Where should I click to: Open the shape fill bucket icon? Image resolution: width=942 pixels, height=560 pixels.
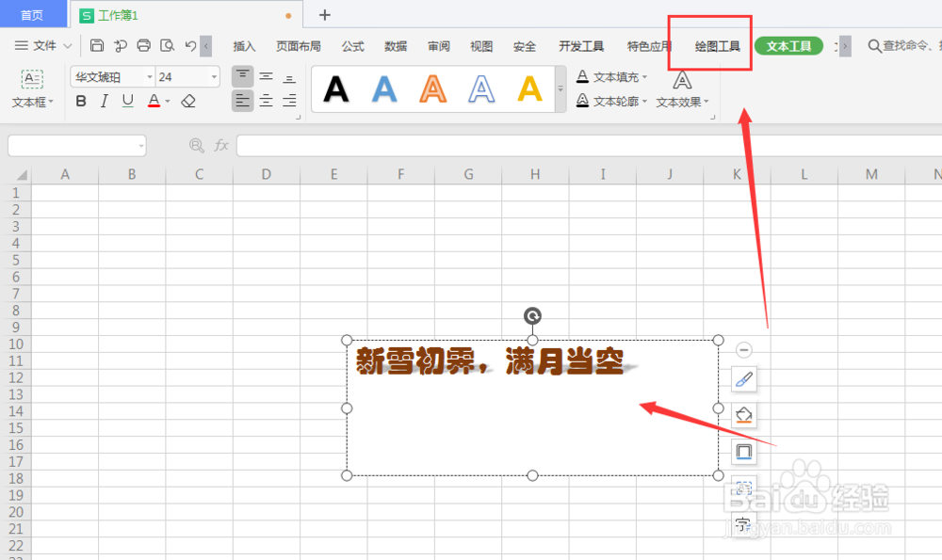point(743,414)
